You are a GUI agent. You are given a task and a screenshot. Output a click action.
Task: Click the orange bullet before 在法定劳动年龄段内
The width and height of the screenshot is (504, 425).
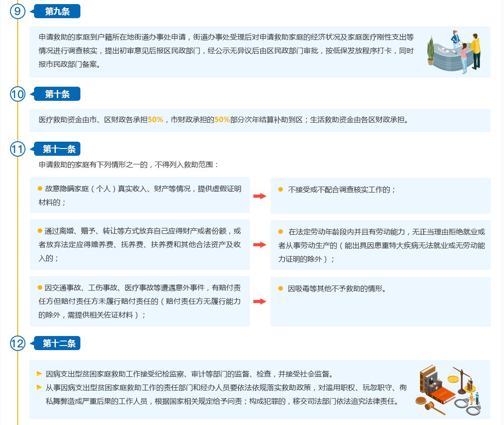click(281, 232)
